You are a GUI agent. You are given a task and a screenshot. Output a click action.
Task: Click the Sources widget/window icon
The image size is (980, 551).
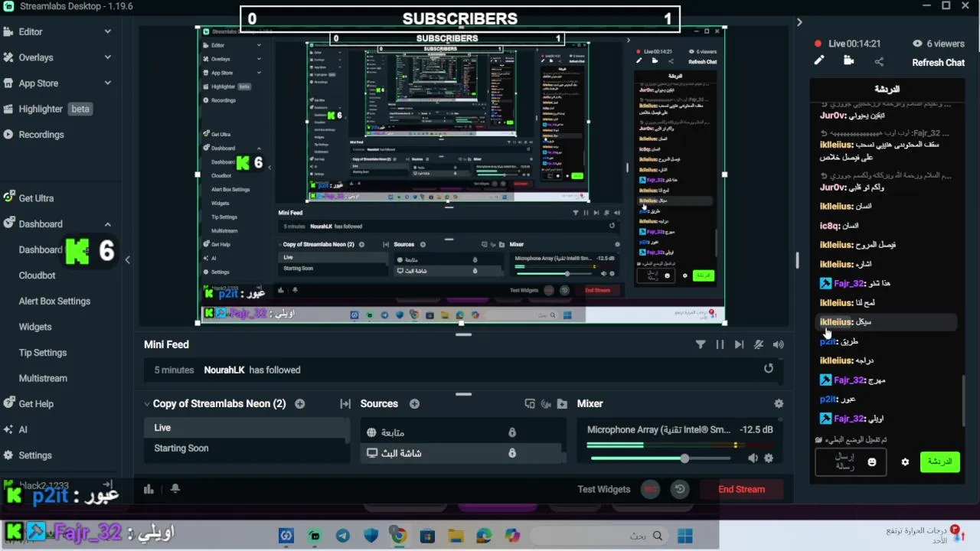click(x=530, y=404)
